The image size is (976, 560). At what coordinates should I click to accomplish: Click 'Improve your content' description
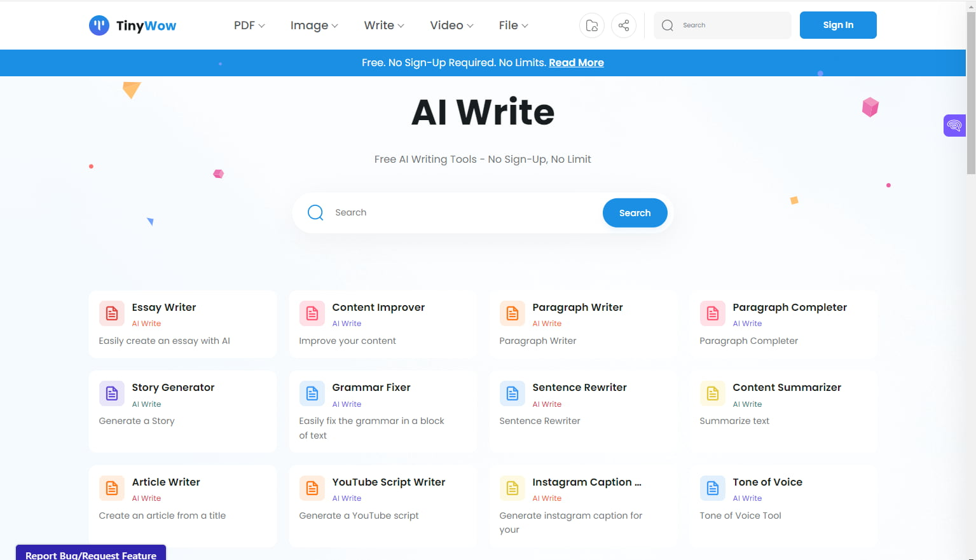coord(347,341)
